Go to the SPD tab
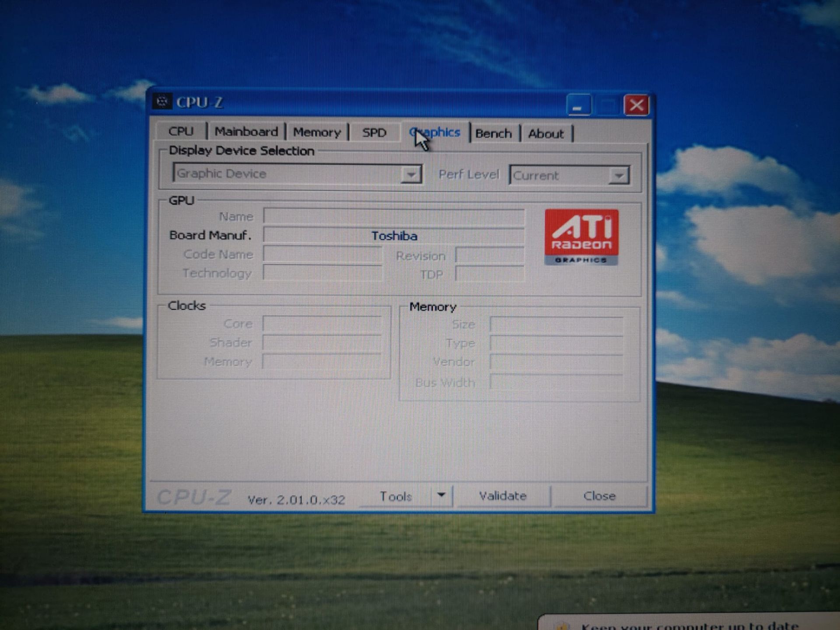This screenshot has width=840, height=630. click(x=374, y=133)
